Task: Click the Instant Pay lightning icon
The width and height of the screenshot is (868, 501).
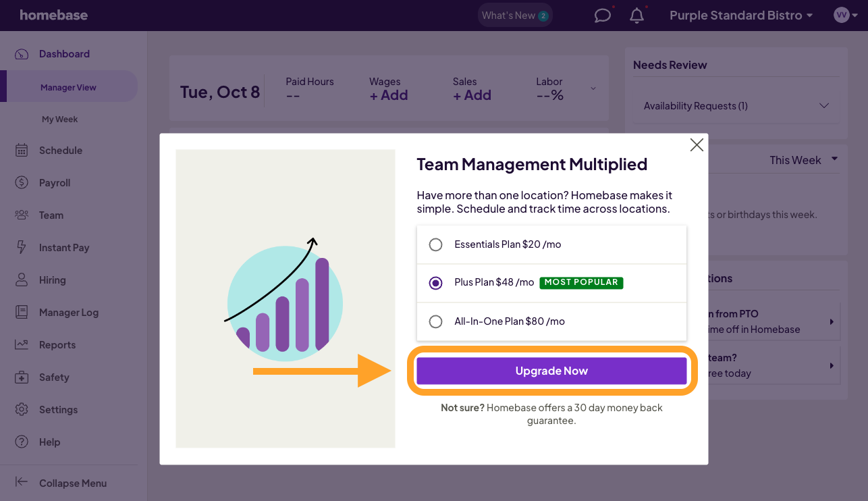Action: 22,248
